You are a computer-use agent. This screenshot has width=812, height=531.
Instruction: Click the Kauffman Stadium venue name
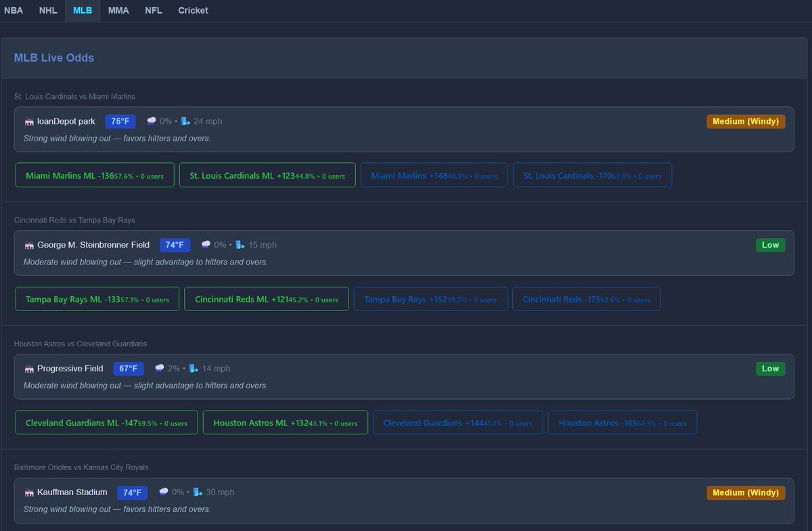pyautogui.click(x=72, y=493)
